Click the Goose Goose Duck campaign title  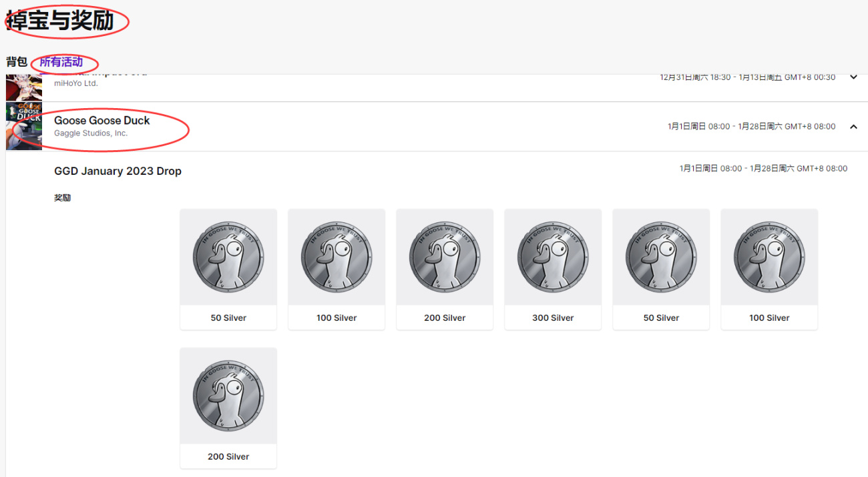102,121
